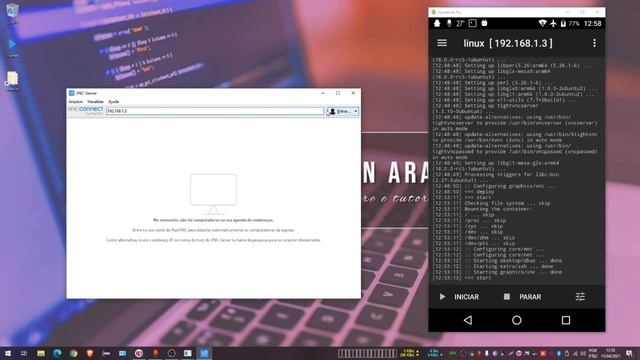Viewport: 640px width, 360px height.
Task: Open Task View on the taskbar
Action: 24,353
